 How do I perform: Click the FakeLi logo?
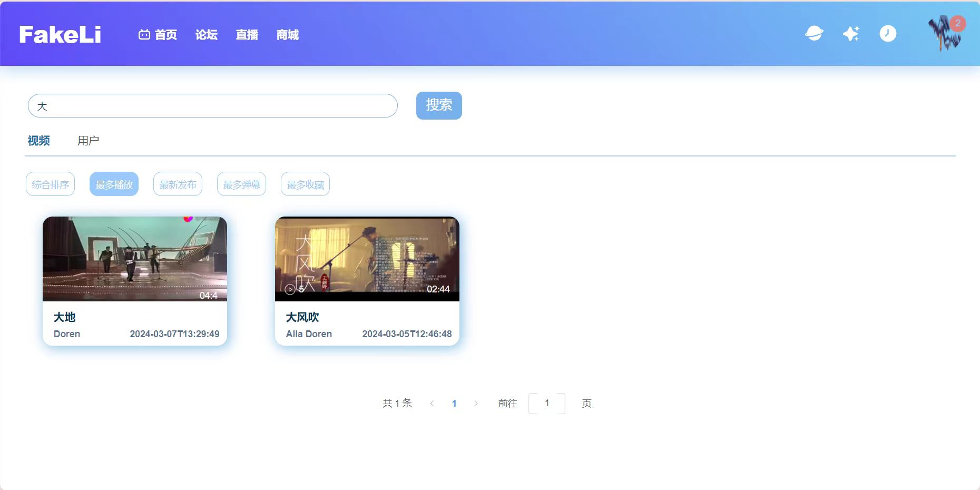point(60,35)
